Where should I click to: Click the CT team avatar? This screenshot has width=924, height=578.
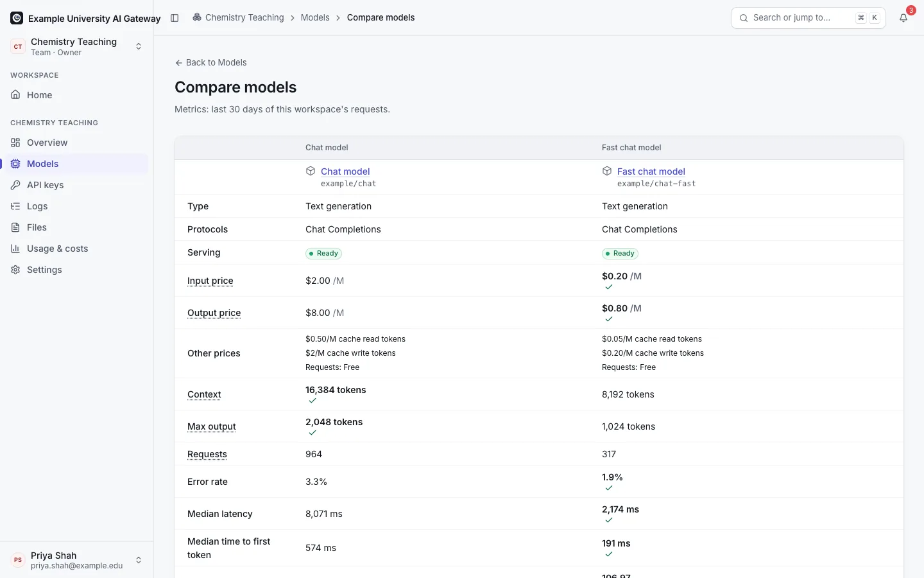point(18,46)
